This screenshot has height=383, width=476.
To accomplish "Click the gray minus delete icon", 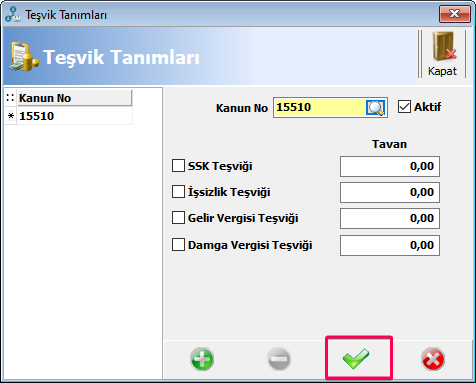I will (279, 359).
